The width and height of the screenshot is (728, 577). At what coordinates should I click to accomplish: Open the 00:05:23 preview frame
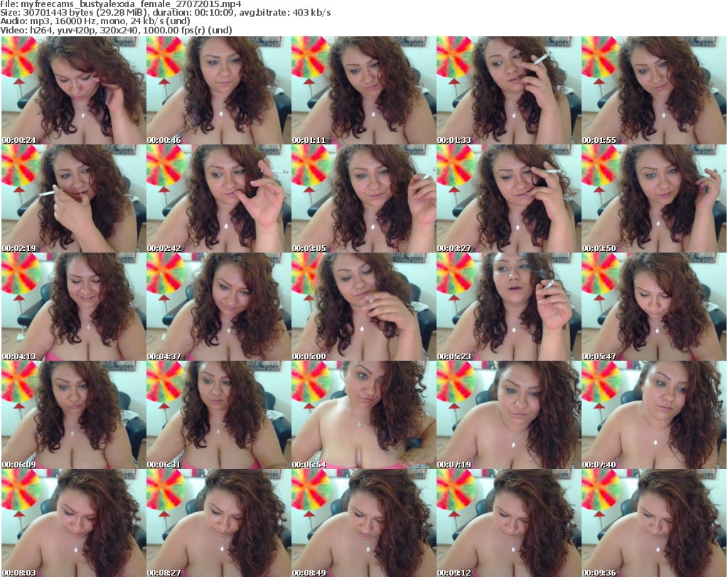509,307
